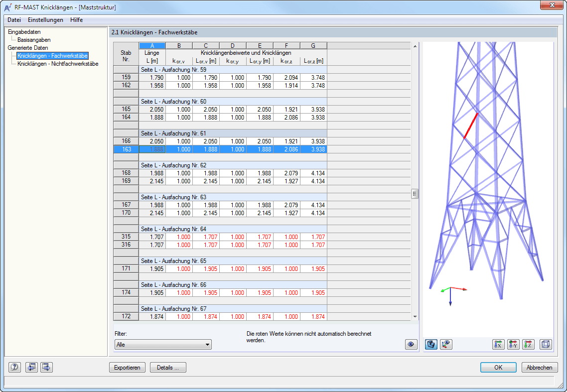Viewport: 567px width, 392px height.
Task: Open the Einstellungen menu
Action: (x=45, y=20)
